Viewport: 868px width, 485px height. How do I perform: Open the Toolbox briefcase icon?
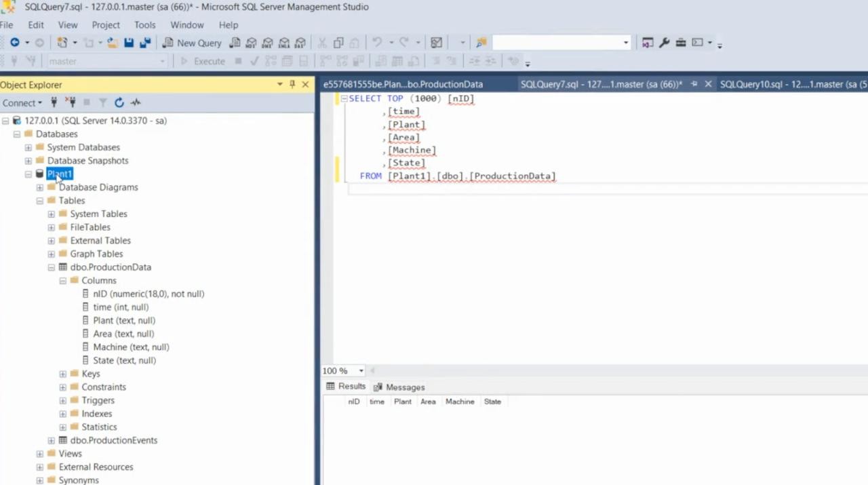[x=681, y=43]
